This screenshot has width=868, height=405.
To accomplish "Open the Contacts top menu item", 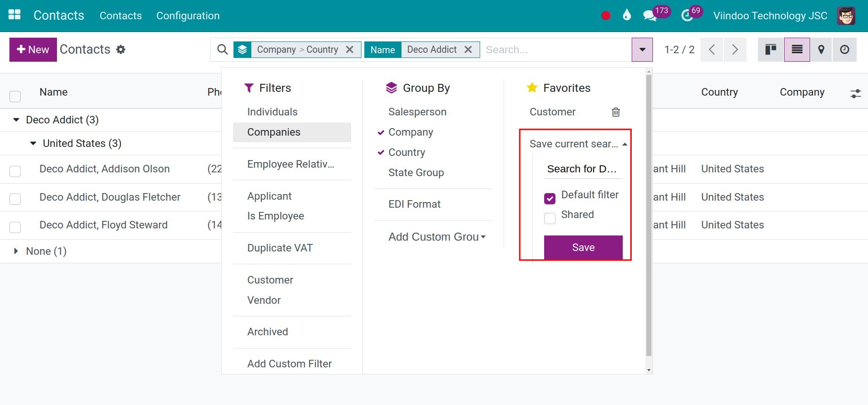I will click(121, 16).
